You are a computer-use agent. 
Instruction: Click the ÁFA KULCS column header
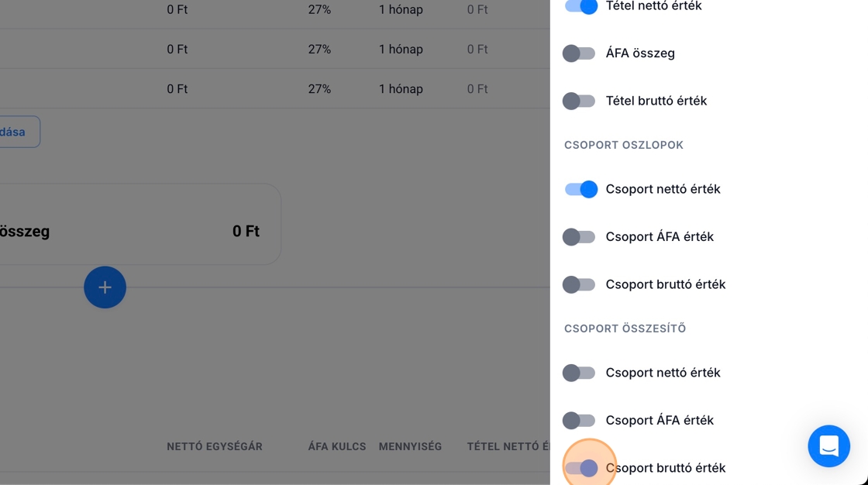[x=337, y=446]
